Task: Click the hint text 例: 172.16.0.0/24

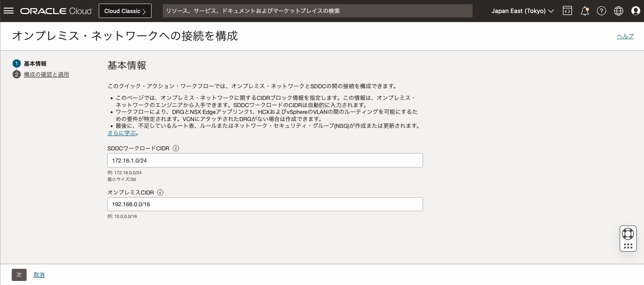Action: tap(125, 172)
